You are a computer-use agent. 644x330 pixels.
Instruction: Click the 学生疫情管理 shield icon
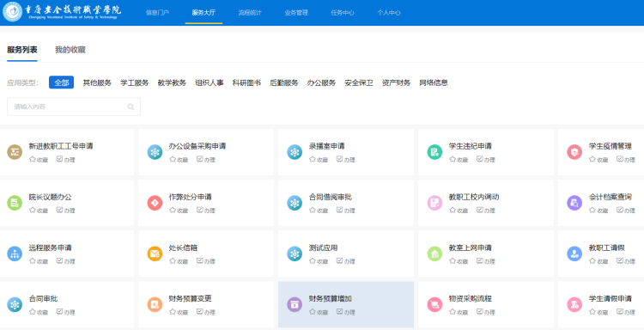pyautogui.click(x=574, y=152)
